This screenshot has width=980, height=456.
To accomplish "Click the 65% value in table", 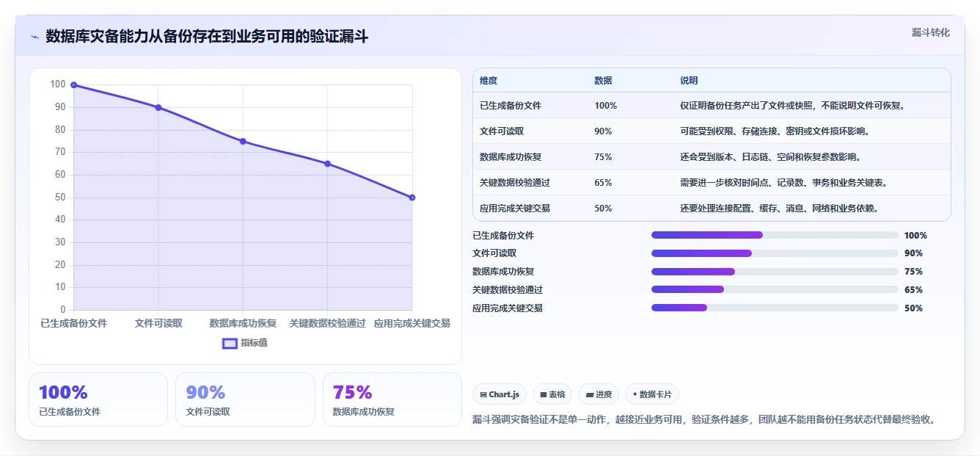I will point(603,183).
